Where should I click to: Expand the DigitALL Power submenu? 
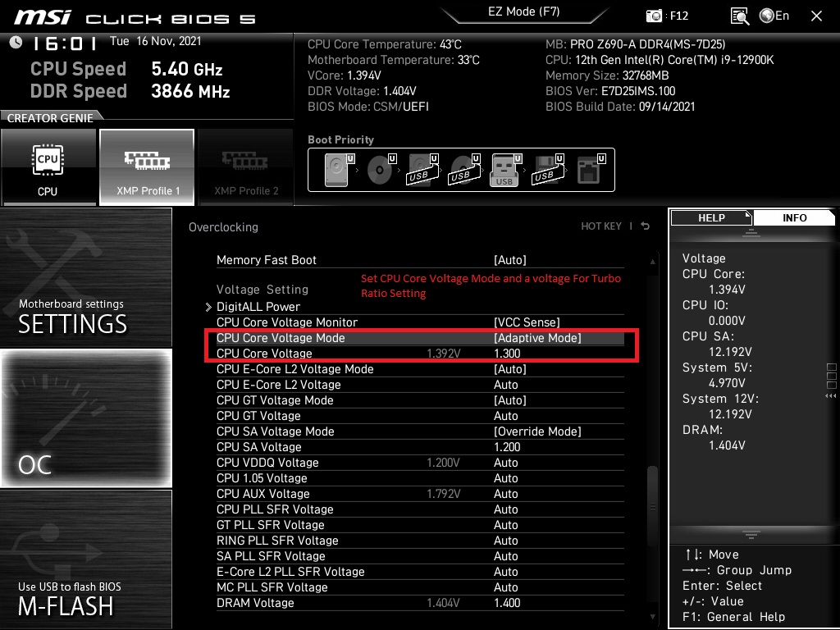pyautogui.click(x=258, y=307)
